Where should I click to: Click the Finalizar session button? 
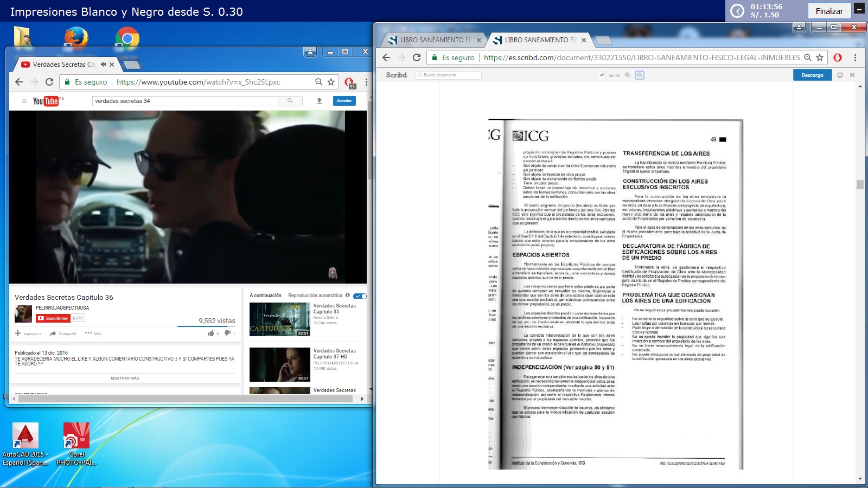point(829,11)
